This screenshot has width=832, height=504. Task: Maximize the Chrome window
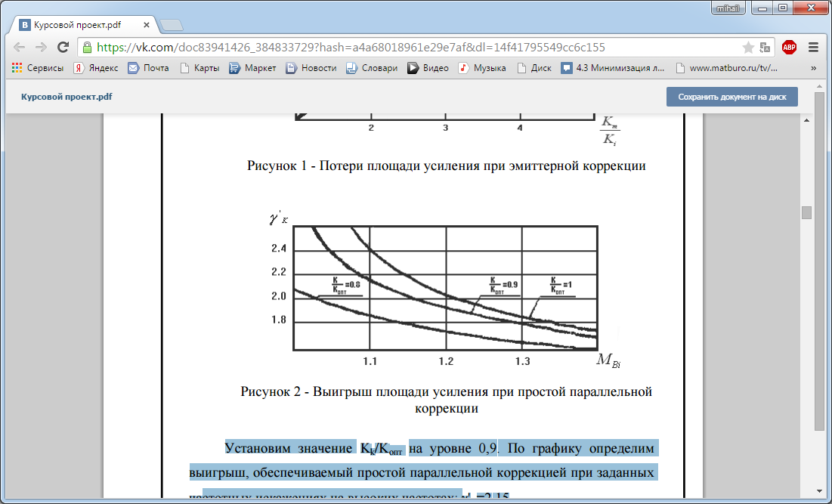[783, 8]
